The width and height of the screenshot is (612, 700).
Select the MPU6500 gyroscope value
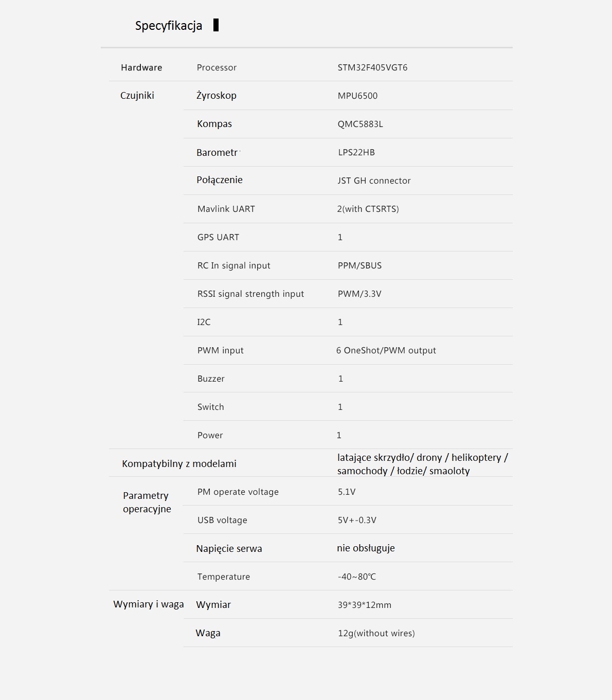tap(357, 96)
